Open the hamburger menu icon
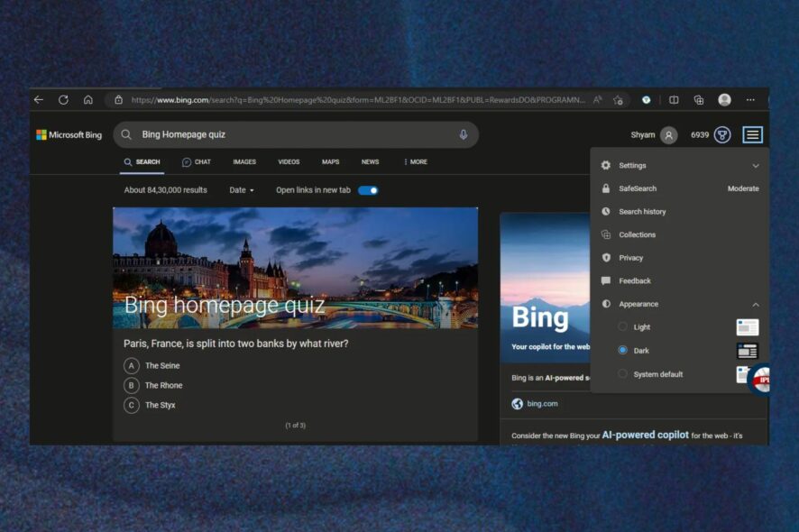This screenshot has height=532, width=799. pyautogui.click(x=753, y=133)
